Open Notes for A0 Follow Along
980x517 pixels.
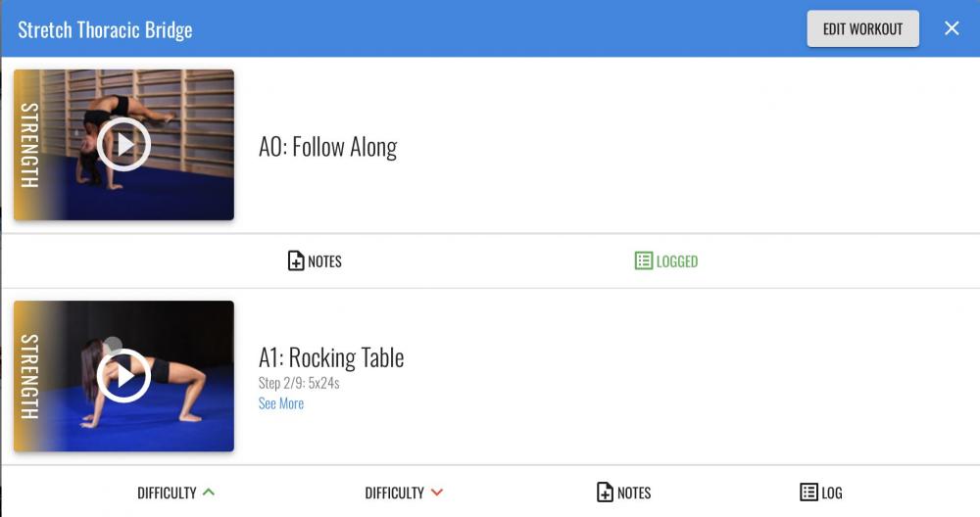(315, 261)
